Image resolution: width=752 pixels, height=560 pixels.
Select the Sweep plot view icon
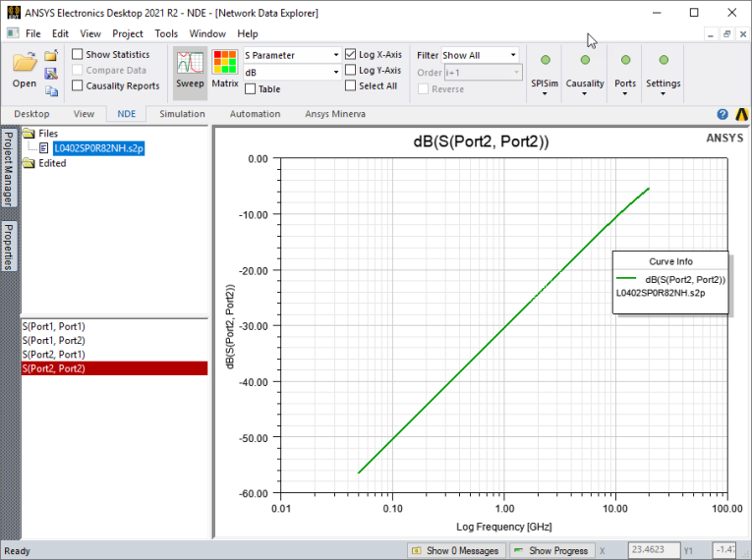tap(190, 65)
